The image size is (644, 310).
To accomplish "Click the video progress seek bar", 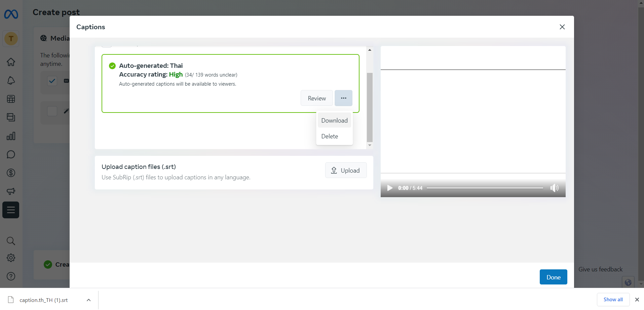I will [x=485, y=188].
